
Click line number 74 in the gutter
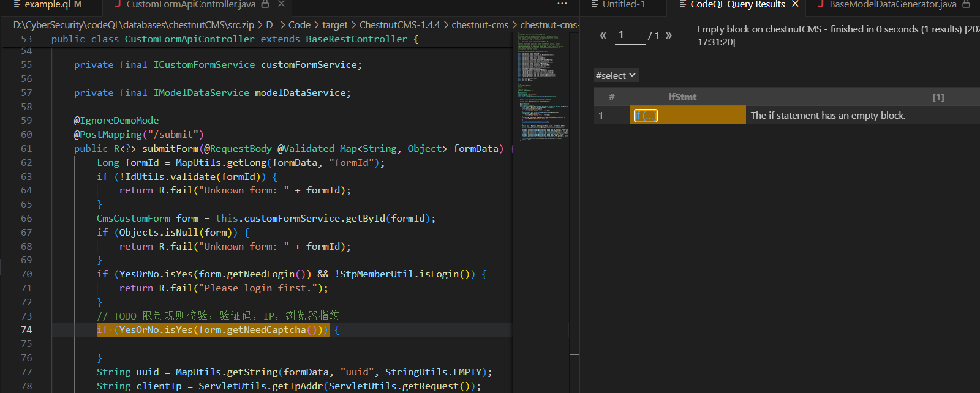point(26,330)
